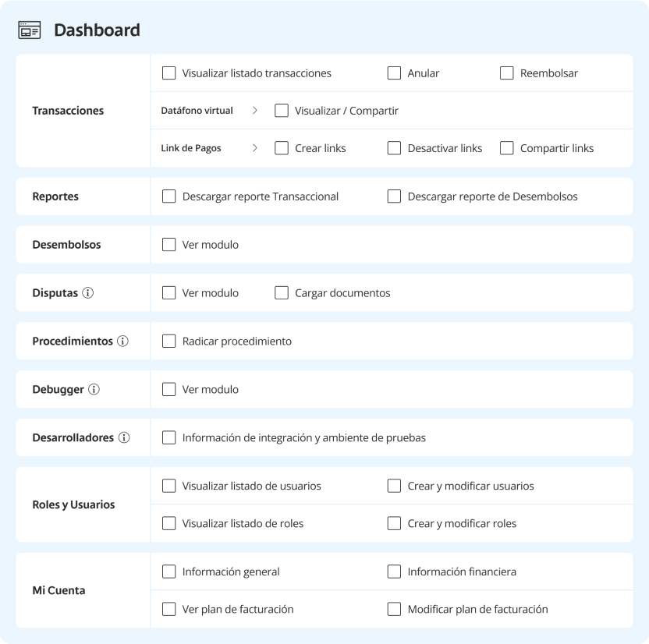Check the Crear links box
The width and height of the screenshot is (649, 644).
tap(282, 148)
